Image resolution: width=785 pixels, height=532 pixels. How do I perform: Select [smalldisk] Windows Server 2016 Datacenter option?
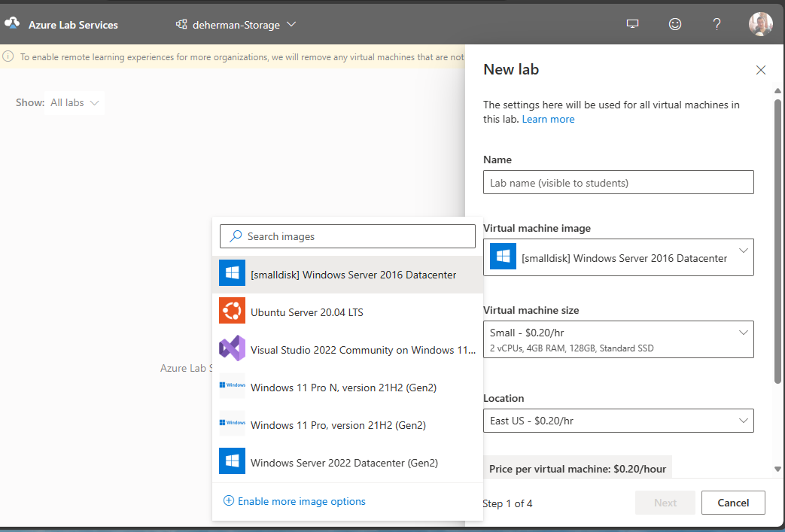348,275
